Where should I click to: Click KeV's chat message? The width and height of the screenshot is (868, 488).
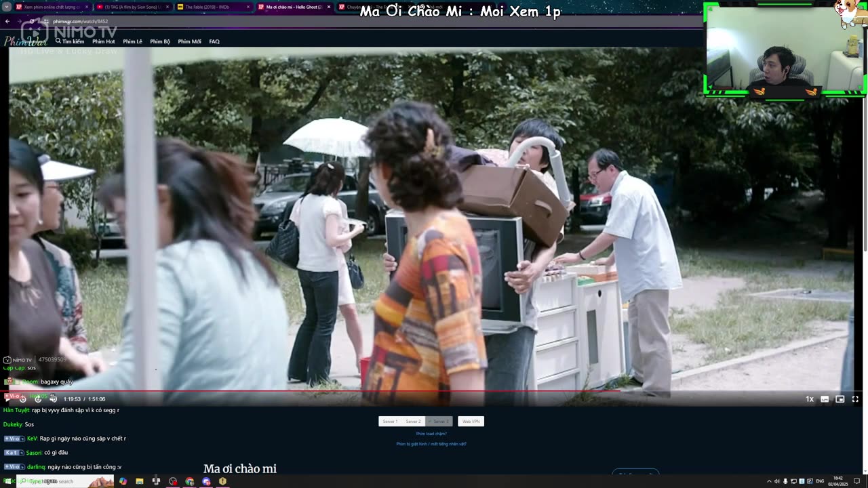coord(64,439)
